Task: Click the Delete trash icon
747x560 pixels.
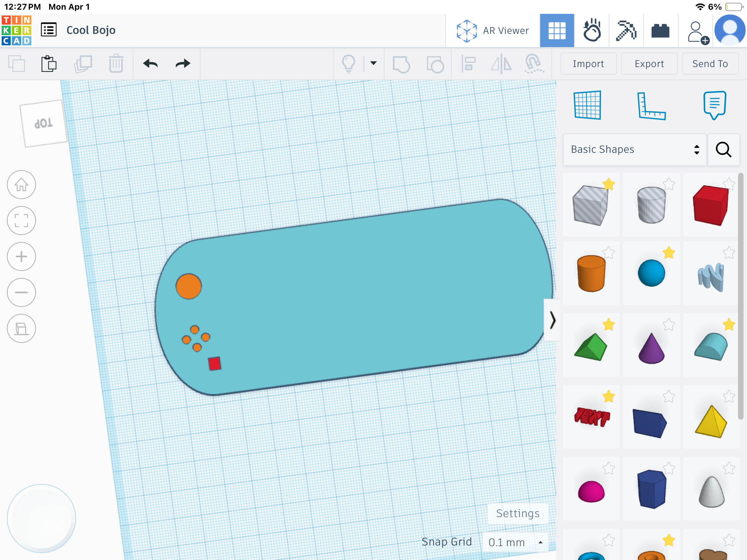Action: (x=116, y=64)
